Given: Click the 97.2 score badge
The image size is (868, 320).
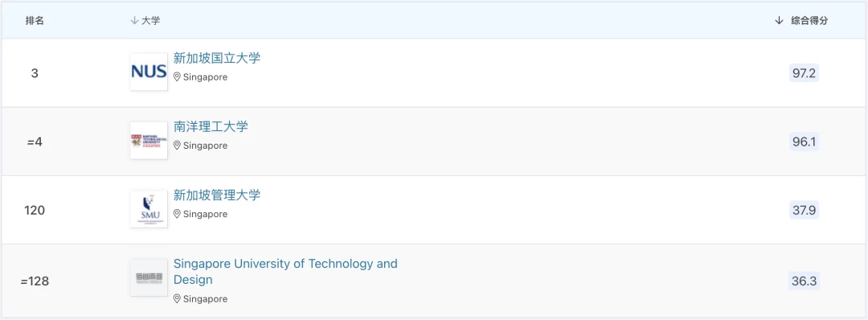Looking at the screenshot, I should pyautogui.click(x=804, y=73).
